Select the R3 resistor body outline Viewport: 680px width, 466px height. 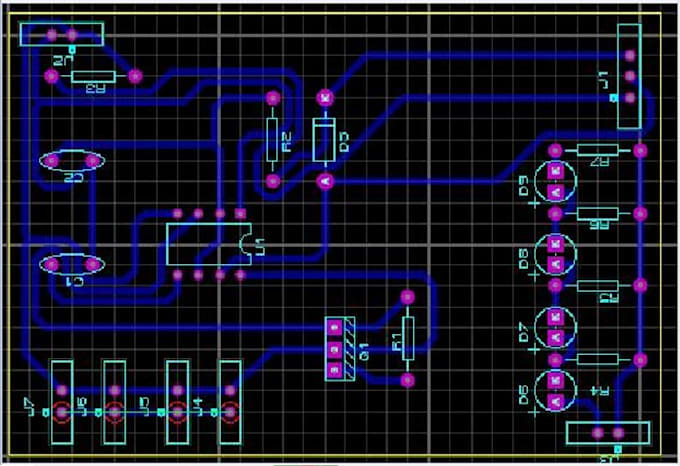click(x=93, y=77)
